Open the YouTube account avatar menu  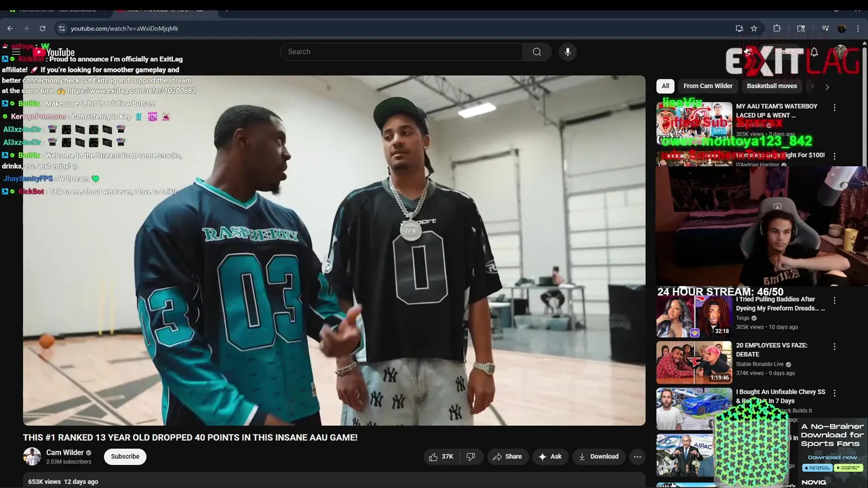click(841, 52)
